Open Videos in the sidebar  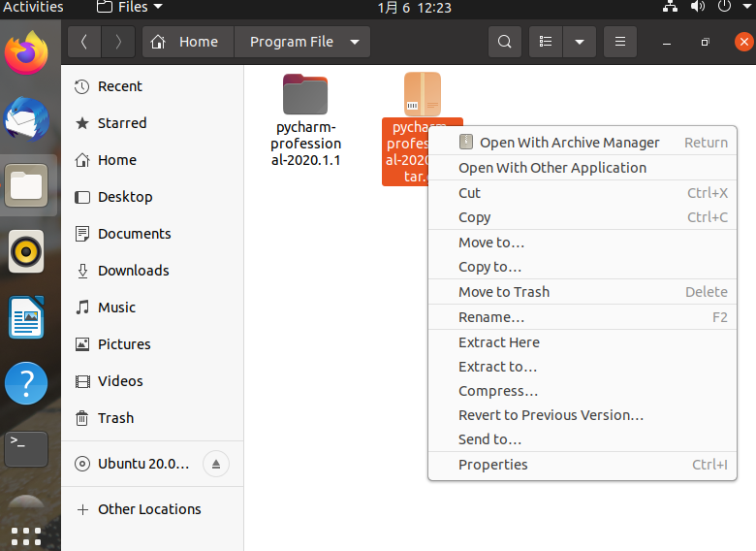pos(152,381)
